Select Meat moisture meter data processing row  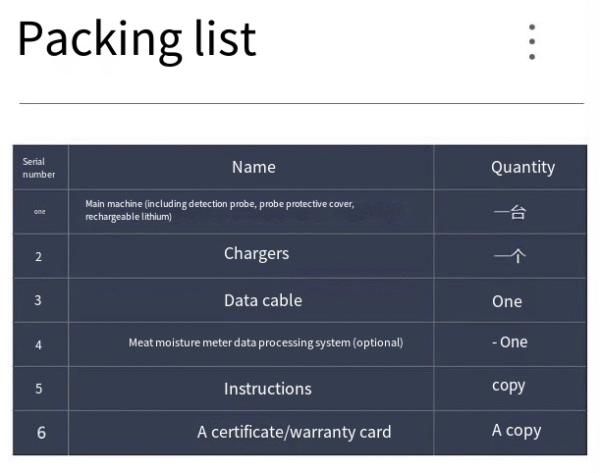click(x=266, y=343)
